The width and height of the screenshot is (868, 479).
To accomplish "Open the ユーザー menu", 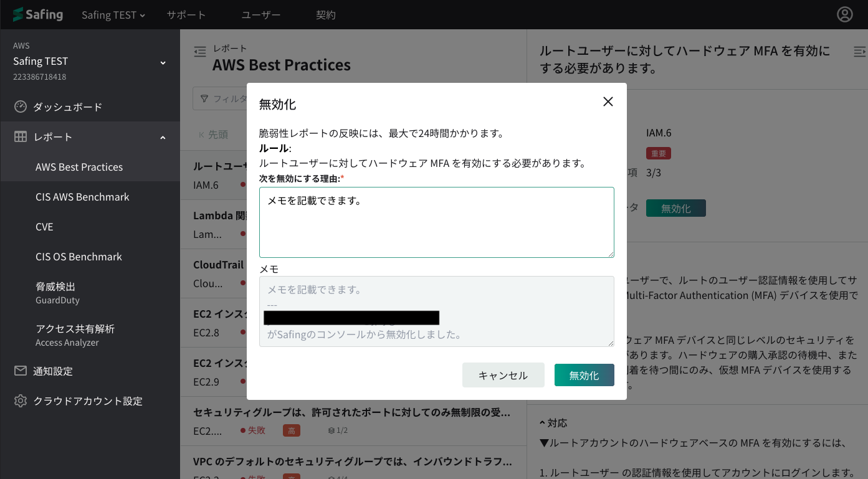I will 260,15.
